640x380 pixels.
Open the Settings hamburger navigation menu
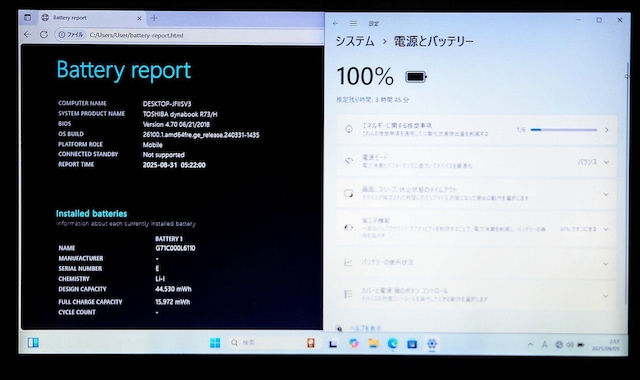[353, 24]
